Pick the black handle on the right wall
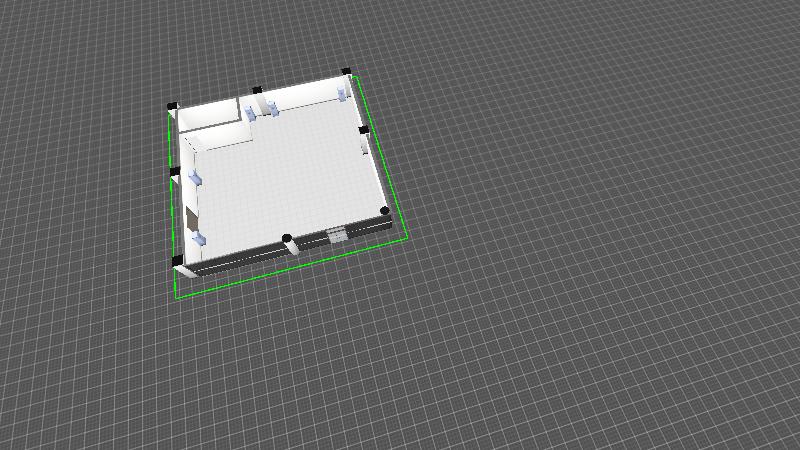The image size is (800, 450). point(364,130)
